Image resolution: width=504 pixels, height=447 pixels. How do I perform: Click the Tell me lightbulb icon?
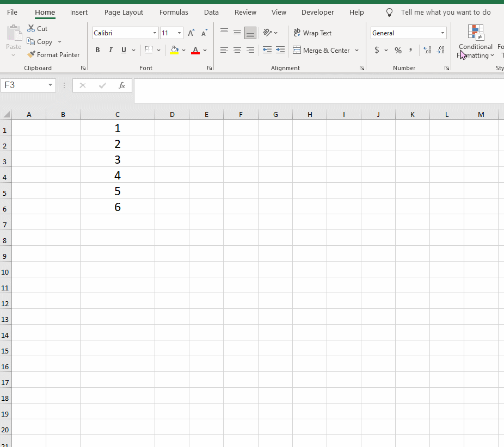(x=389, y=13)
